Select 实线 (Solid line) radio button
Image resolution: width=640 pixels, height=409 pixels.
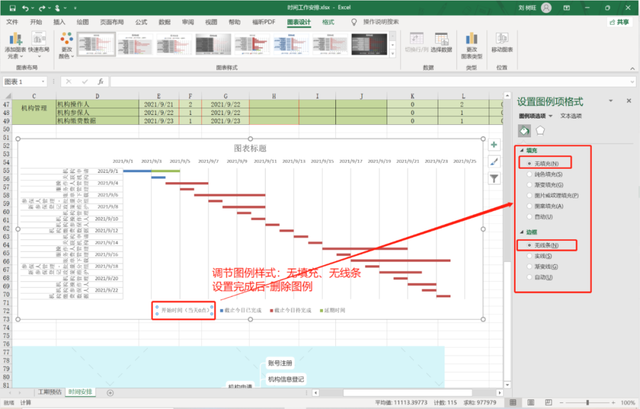pos(529,256)
